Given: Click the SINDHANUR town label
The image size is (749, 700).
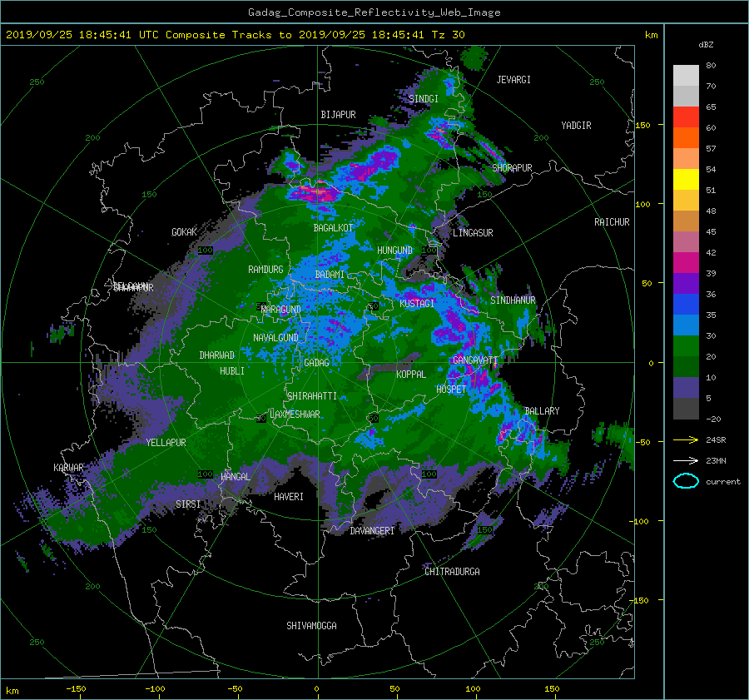Looking at the screenshot, I should tap(513, 300).
